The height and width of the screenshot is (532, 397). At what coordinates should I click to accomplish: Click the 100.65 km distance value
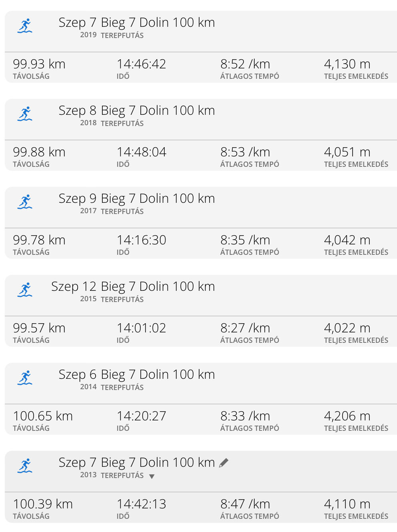[x=43, y=416]
